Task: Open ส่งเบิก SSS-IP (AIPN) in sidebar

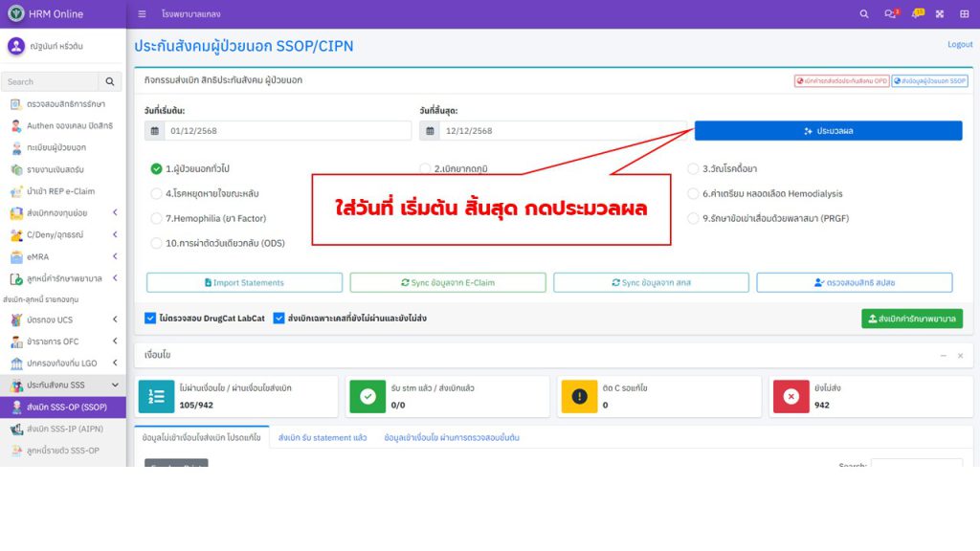Action: pos(64,429)
